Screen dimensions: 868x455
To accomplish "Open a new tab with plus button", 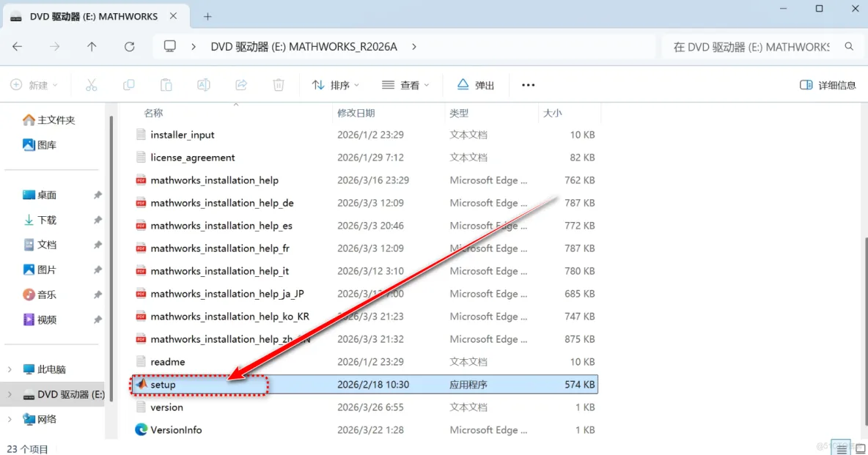I will (x=207, y=17).
